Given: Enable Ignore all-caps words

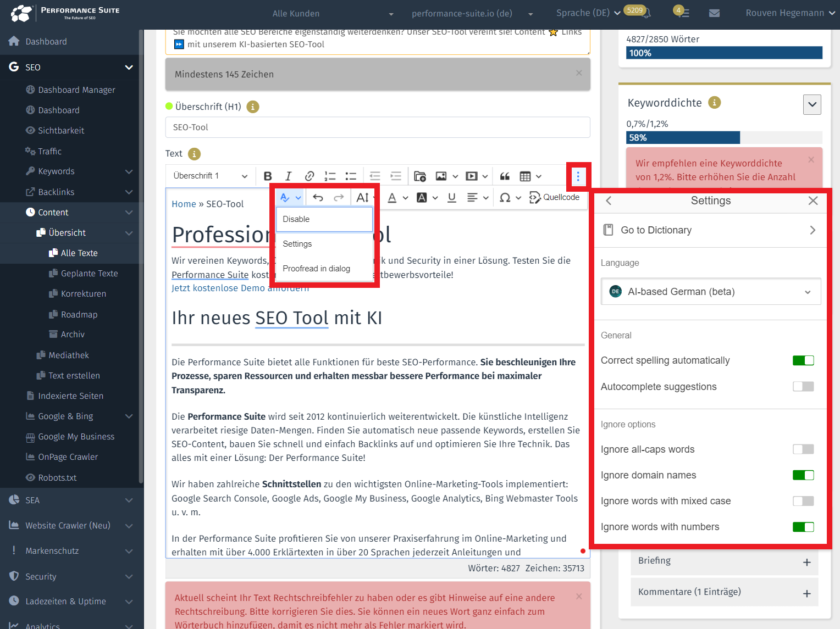Looking at the screenshot, I should click(x=803, y=449).
